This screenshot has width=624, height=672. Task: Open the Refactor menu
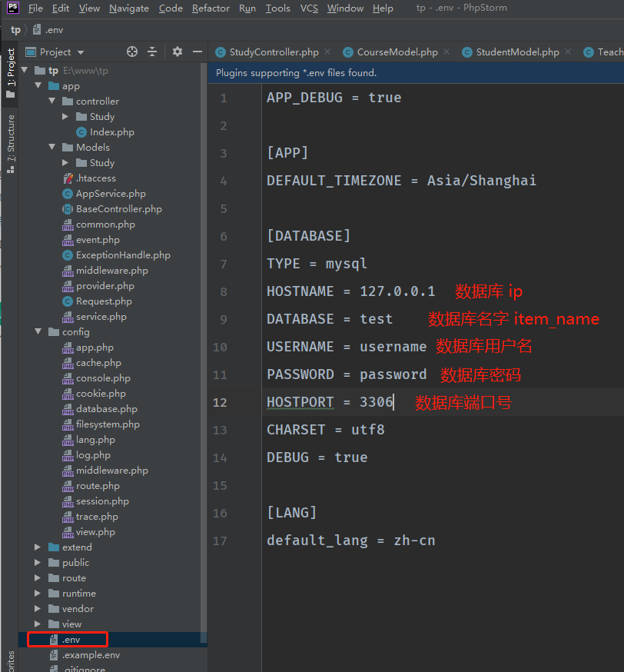211,8
